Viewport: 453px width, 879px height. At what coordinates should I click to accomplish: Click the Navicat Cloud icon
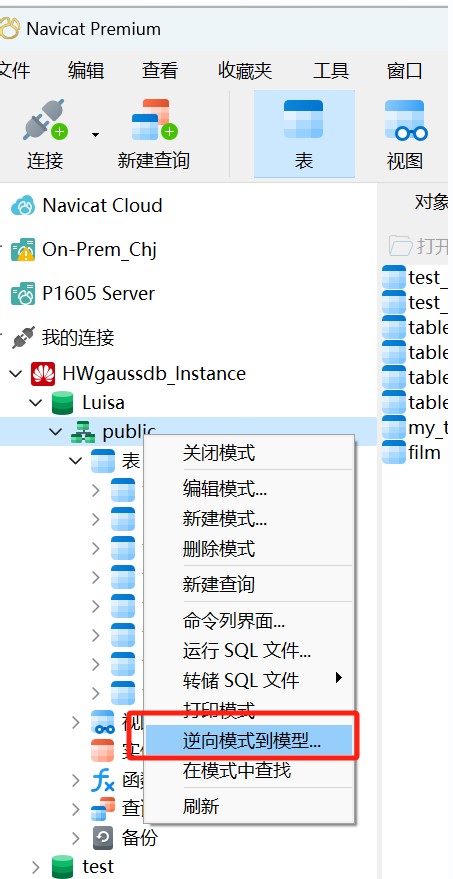pos(23,206)
